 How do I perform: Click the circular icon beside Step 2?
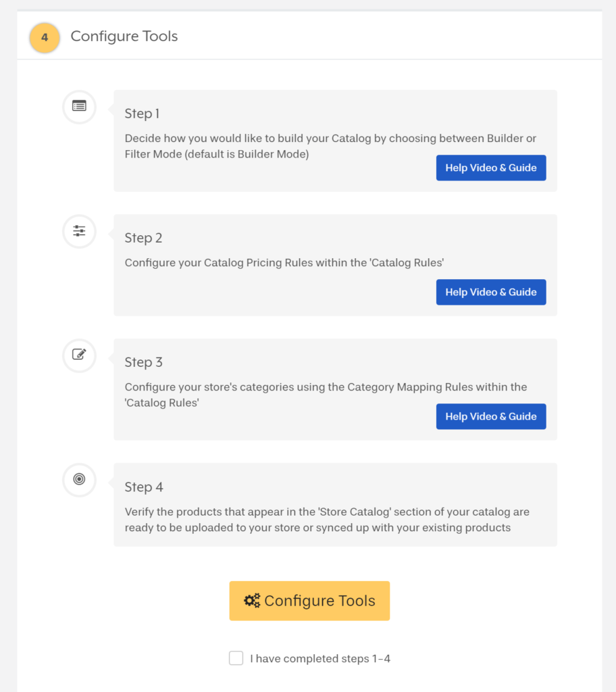coord(79,231)
